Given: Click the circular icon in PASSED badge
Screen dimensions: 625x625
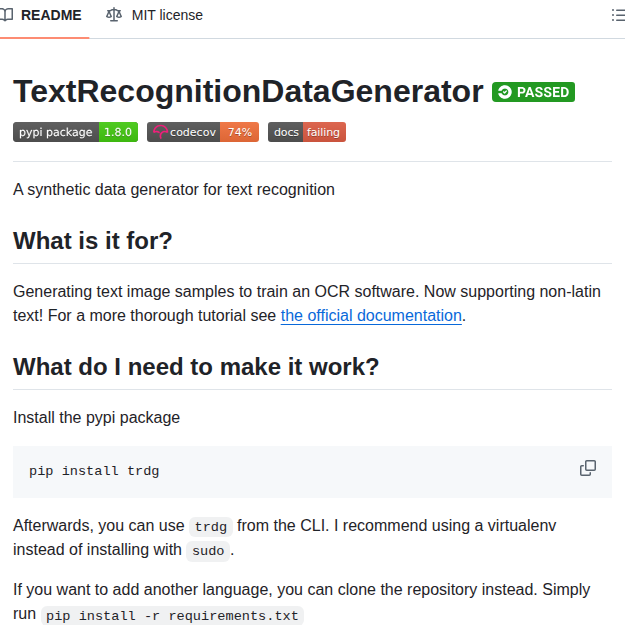Looking at the screenshot, I should coord(504,92).
